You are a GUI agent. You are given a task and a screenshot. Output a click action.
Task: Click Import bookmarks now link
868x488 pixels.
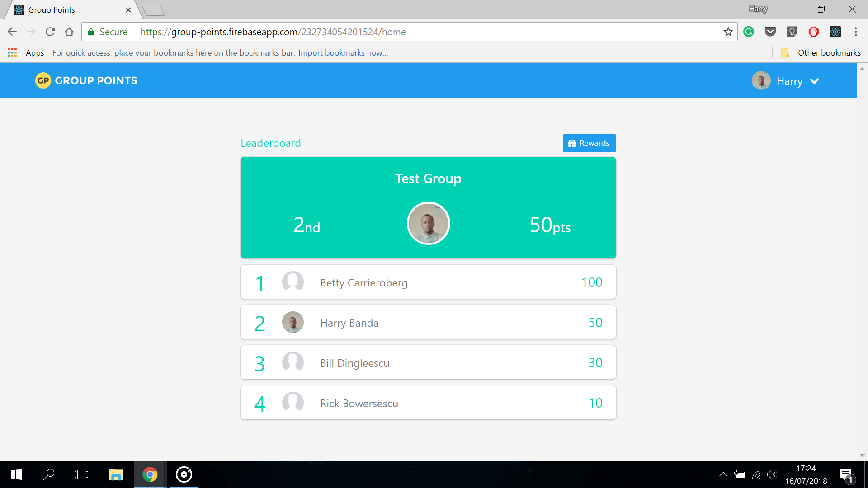[343, 53]
